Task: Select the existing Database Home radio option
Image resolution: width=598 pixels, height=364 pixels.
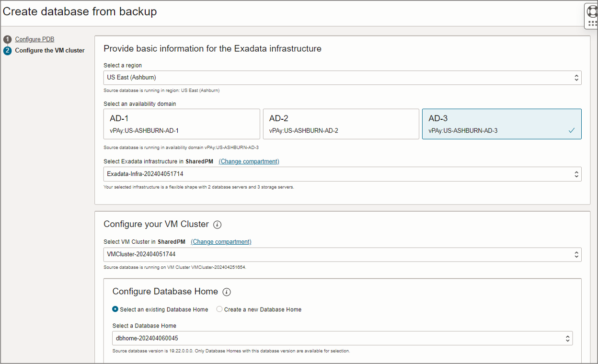Action: pyautogui.click(x=115, y=309)
